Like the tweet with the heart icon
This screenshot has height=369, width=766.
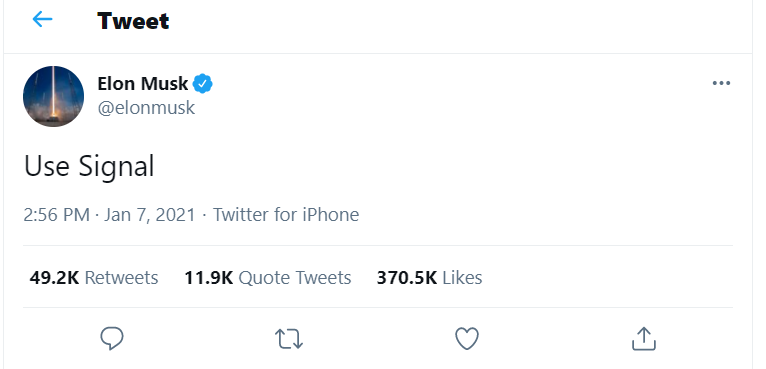pos(467,339)
